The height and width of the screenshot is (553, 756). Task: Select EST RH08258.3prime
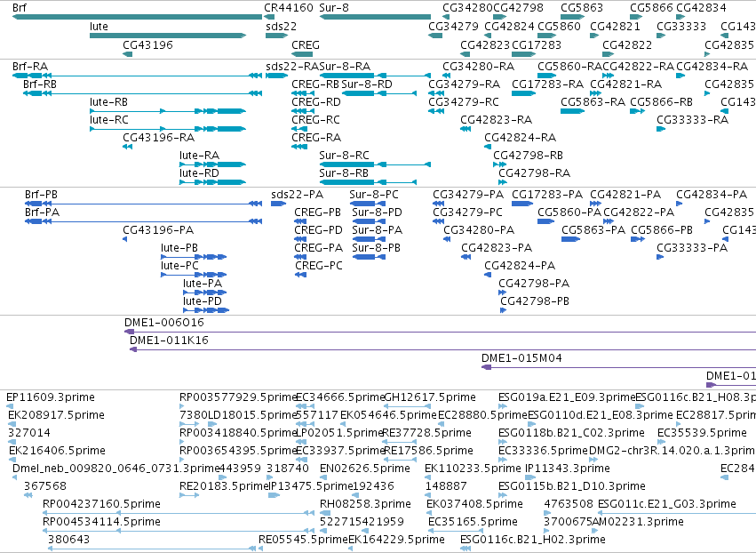325,513
